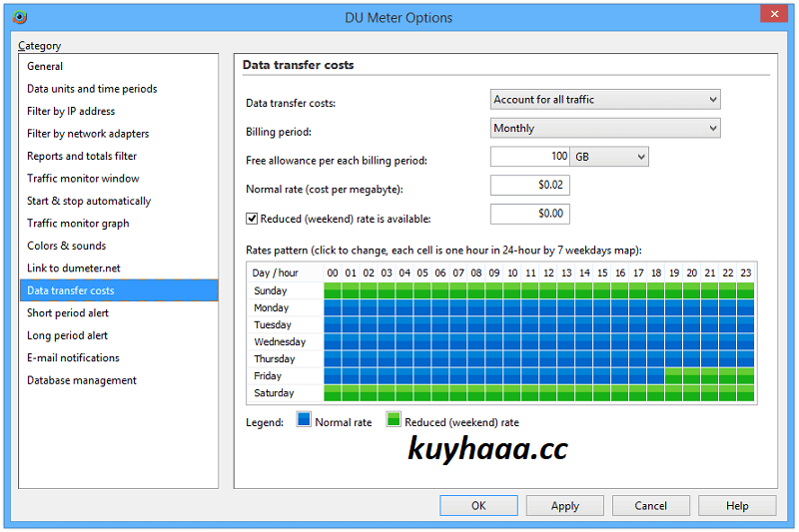Toggle Thursday hour 09 rate cell
The image size is (799, 532).
point(494,359)
